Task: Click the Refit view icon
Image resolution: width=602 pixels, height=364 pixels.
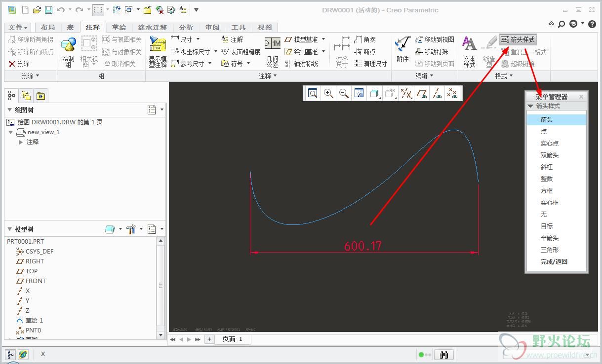Action: click(x=313, y=93)
